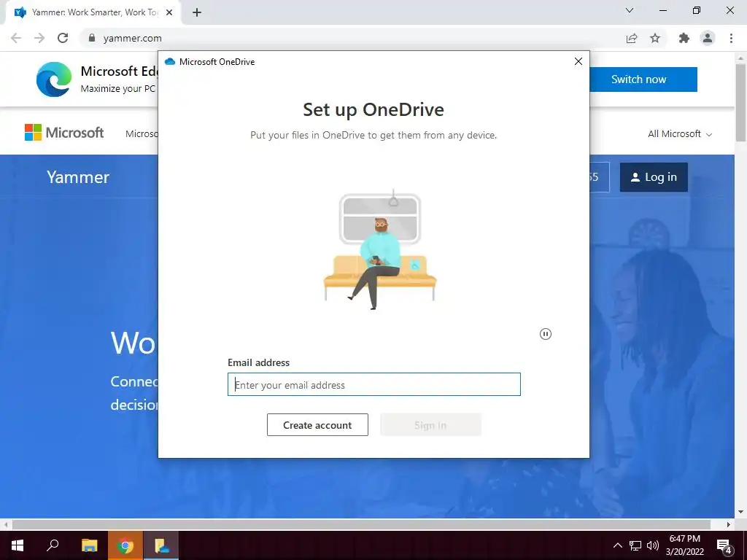Click the Chrome forward arrow
The height and width of the screenshot is (560, 747).
pyautogui.click(x=39, y=38)
